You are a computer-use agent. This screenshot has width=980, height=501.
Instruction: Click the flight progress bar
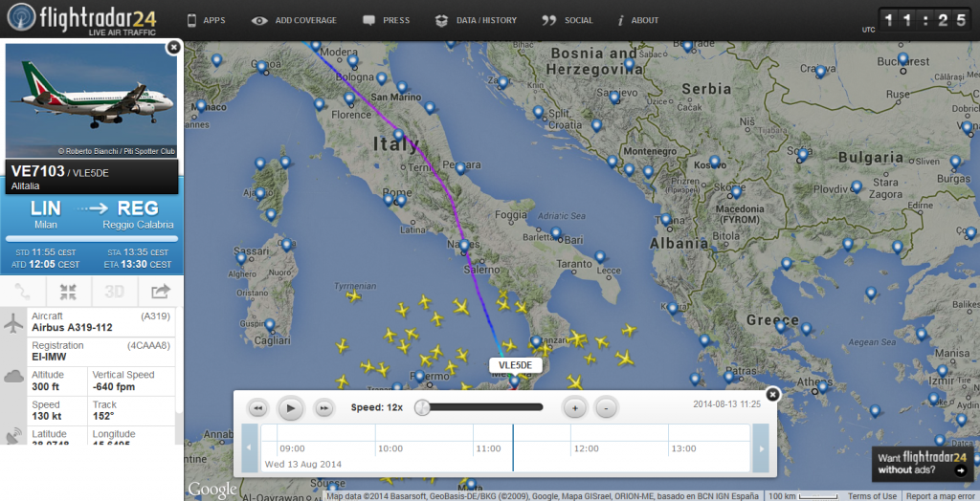coord(92,239)
